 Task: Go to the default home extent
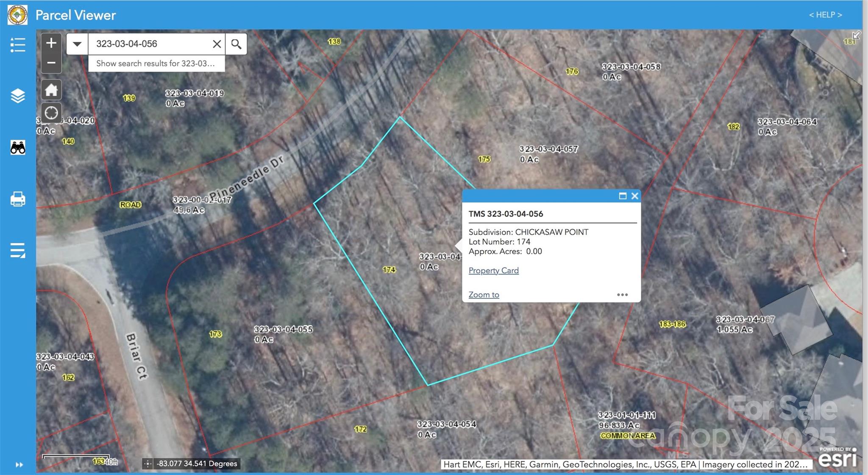51,90
